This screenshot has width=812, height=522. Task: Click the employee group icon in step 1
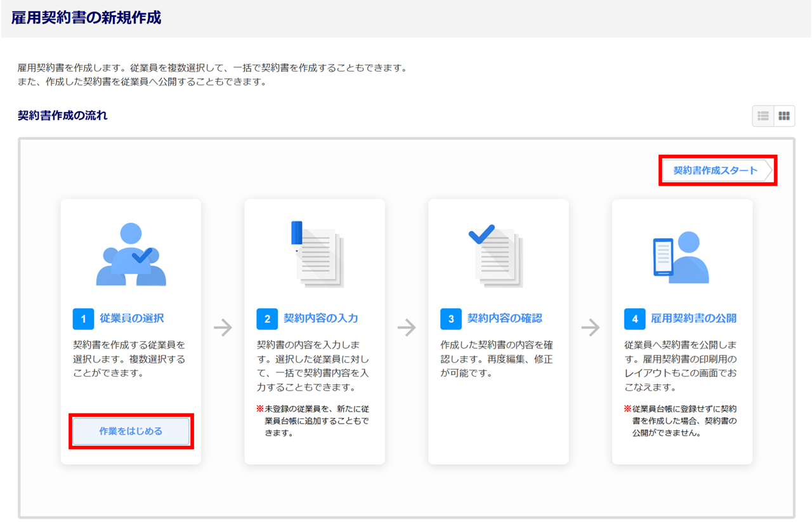131,255
